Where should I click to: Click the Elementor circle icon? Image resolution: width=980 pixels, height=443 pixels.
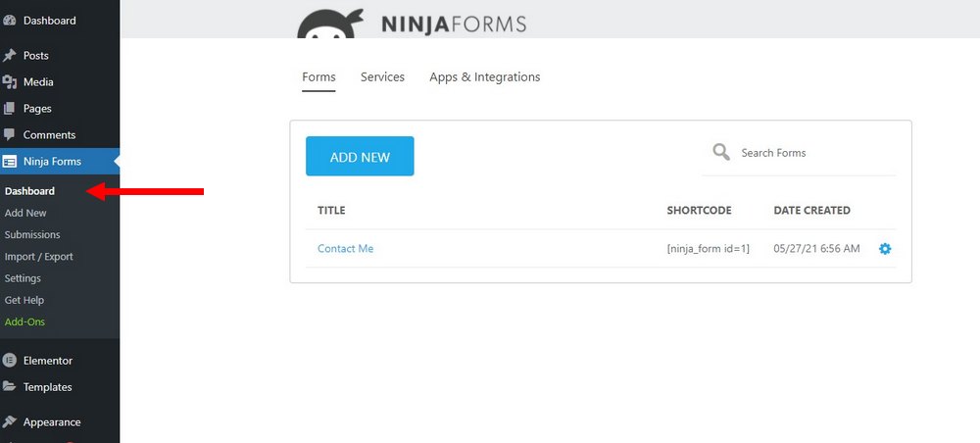coord(9,361)
